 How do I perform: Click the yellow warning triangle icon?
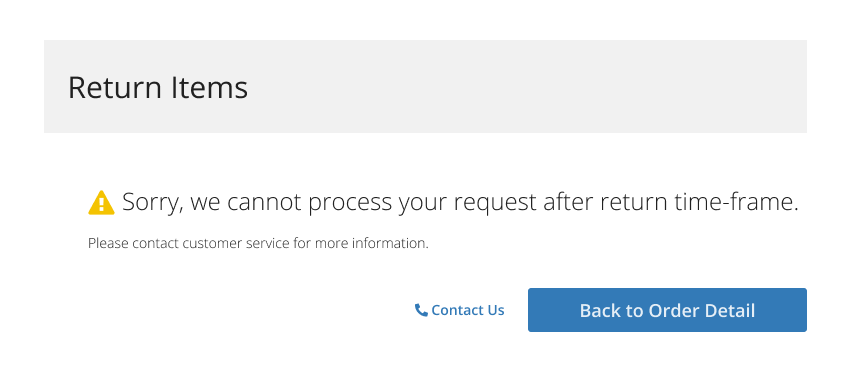(x=101, y=203)
